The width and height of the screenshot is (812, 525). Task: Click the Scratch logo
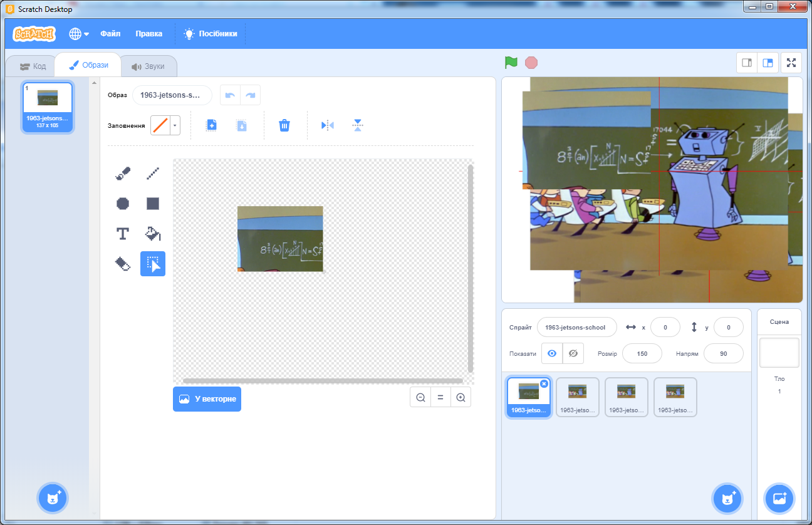[34, 34]
